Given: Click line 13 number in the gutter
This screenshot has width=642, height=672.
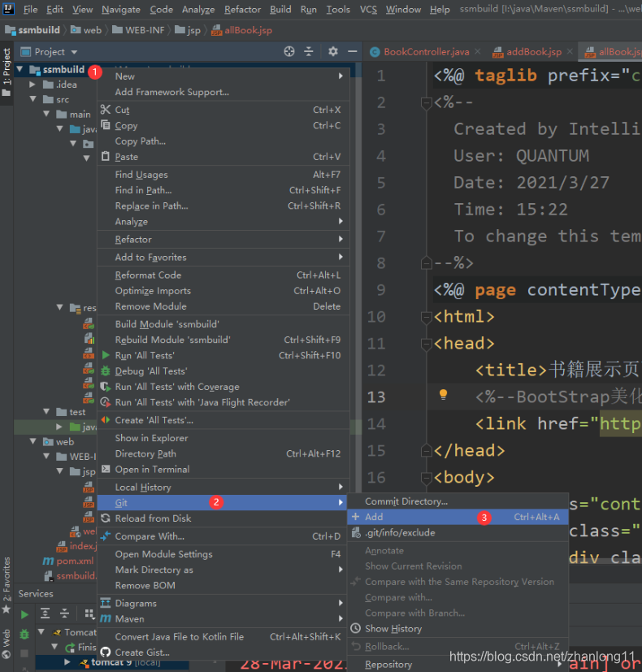Looking at the screenshot, I should 376,397.
